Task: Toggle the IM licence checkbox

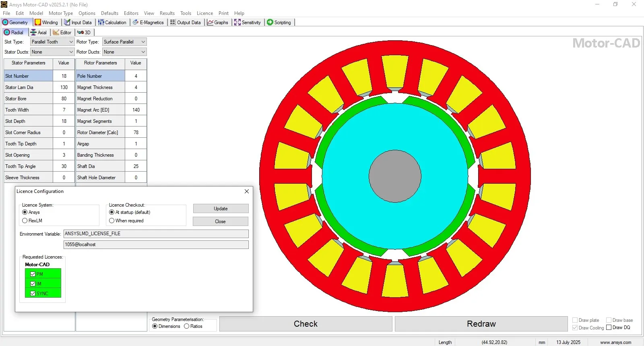Action: tap(33, 284)
